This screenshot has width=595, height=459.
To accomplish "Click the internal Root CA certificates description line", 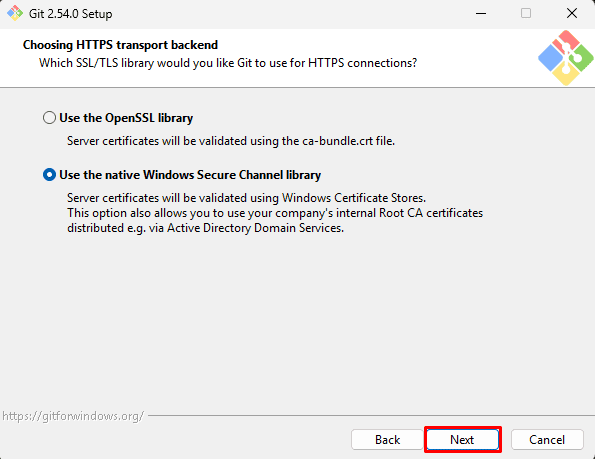I will [275, 213].
